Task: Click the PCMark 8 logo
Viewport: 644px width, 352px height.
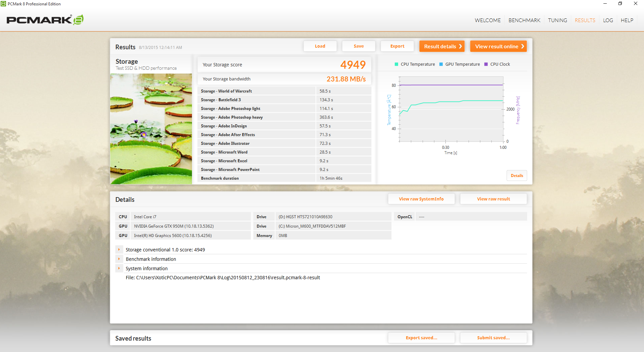Action: 45,20
